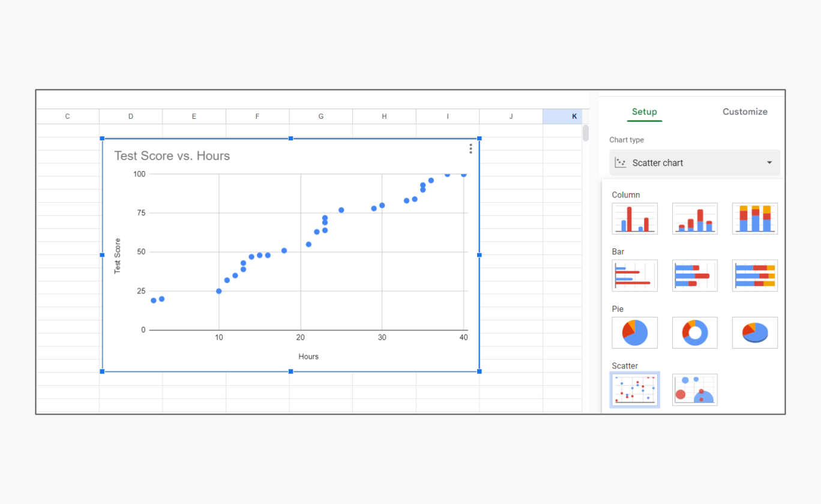Choose the stacked column chart icon
Screen dimensions: 821x504
click(694, 218)
